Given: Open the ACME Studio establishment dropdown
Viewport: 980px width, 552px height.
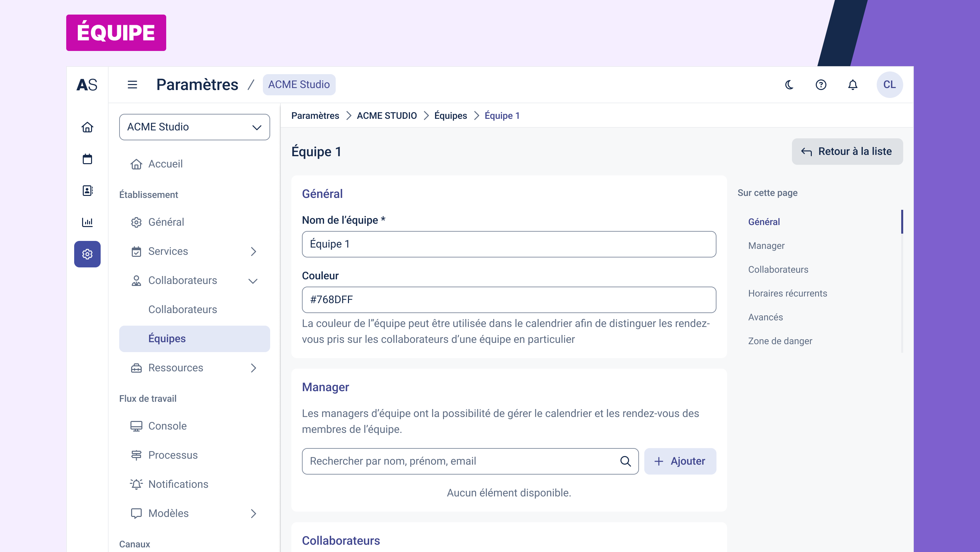Looking at the screenshot, I should (194, 127).
